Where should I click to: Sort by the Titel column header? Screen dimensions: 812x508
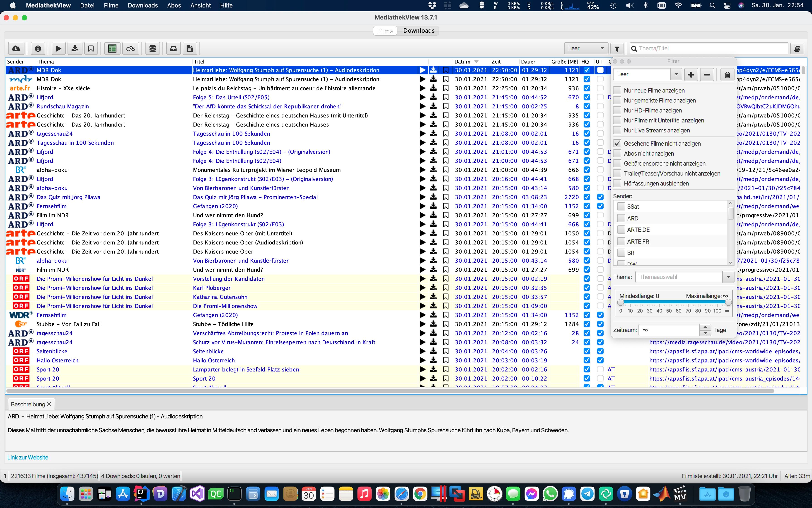click(305, 62)
